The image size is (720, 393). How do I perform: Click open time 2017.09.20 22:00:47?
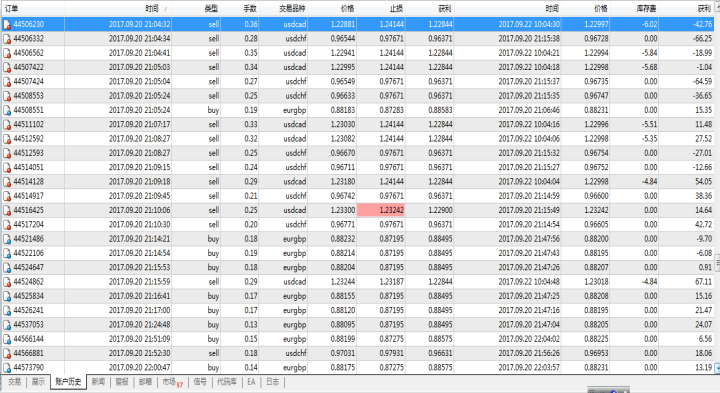click(x=139, y=367)
